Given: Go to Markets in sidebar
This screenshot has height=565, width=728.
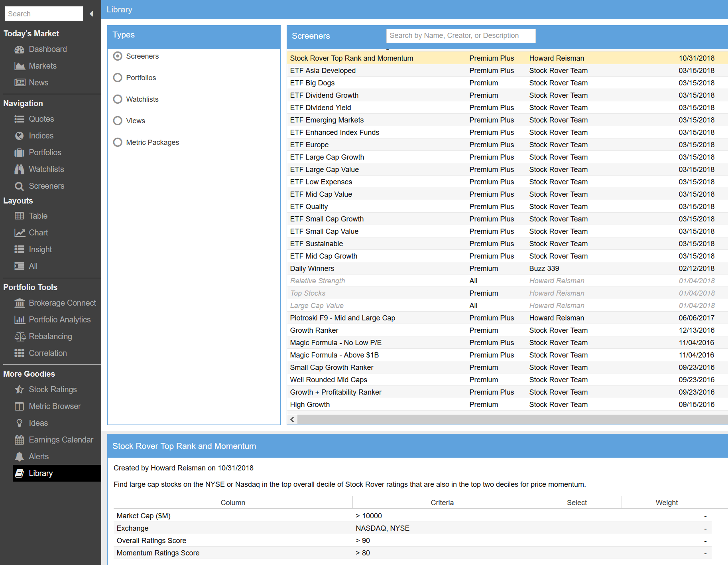Looking at the screenshot, I should (x=43, y=66).
